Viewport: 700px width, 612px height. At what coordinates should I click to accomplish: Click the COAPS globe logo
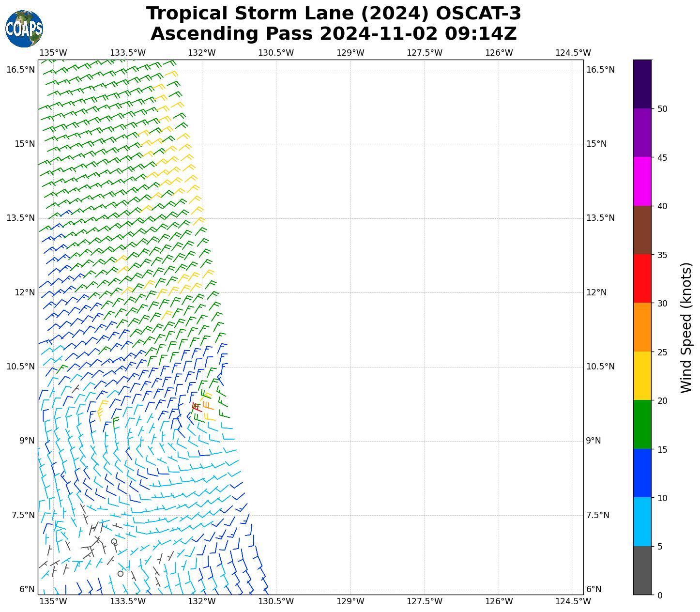click(24, 29)
